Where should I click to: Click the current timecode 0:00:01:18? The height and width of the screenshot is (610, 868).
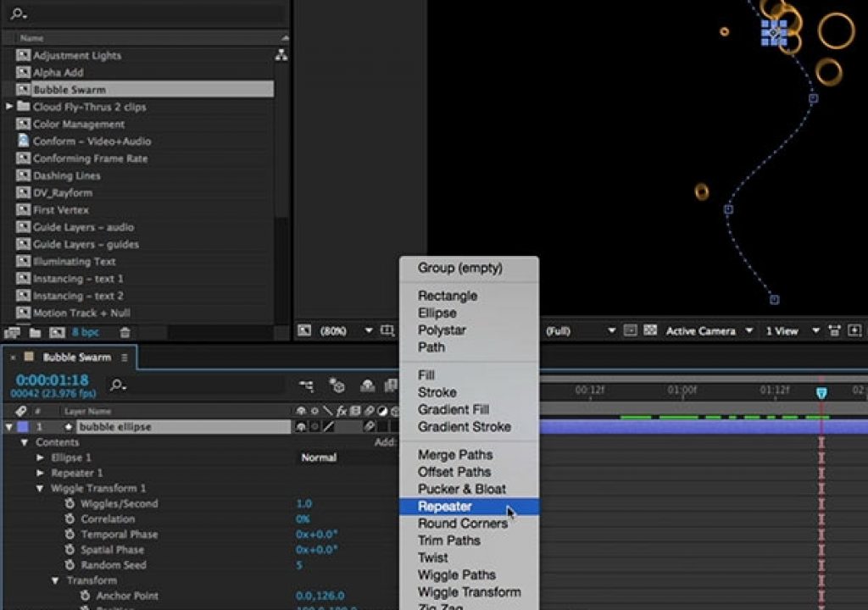point(52,380)
